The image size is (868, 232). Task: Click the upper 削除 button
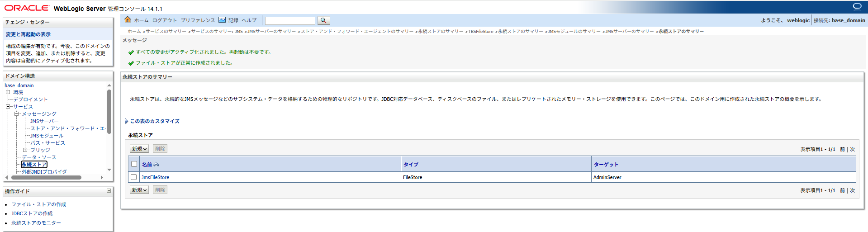pyautogui.click(x=160, y=149)
